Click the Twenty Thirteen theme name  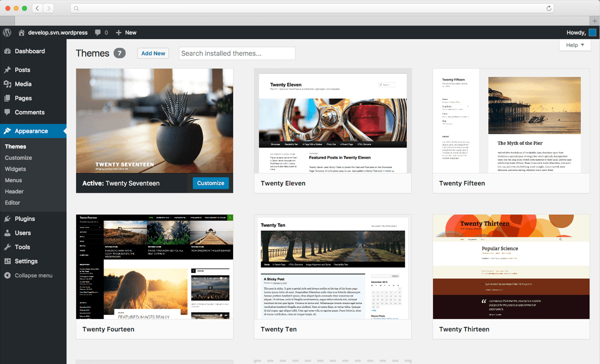(x=464, y=329)
